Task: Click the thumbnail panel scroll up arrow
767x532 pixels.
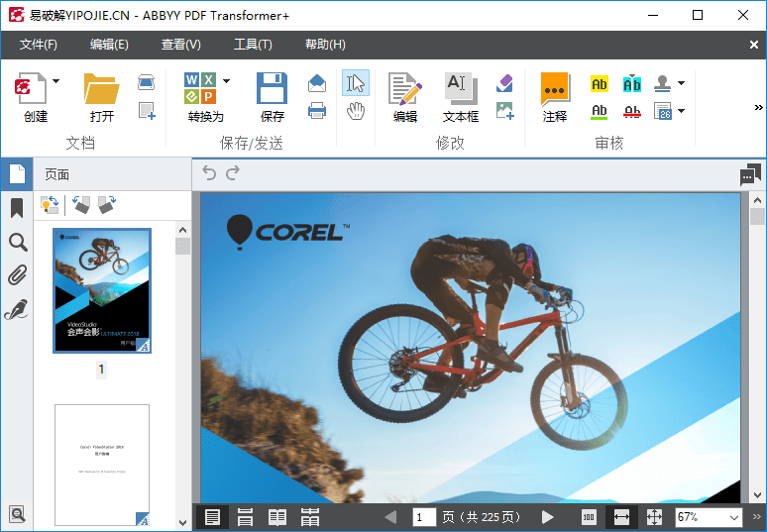Action: (x=183, y=230)
